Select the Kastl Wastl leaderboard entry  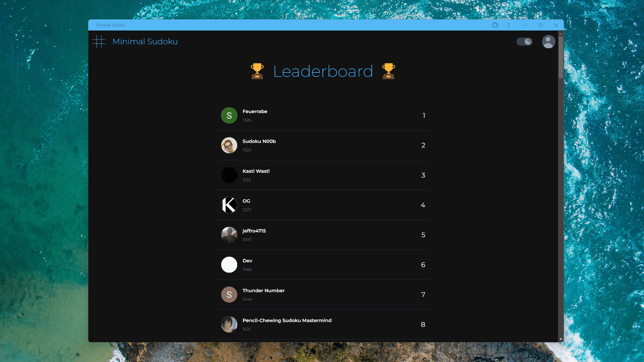coord(323,175)
